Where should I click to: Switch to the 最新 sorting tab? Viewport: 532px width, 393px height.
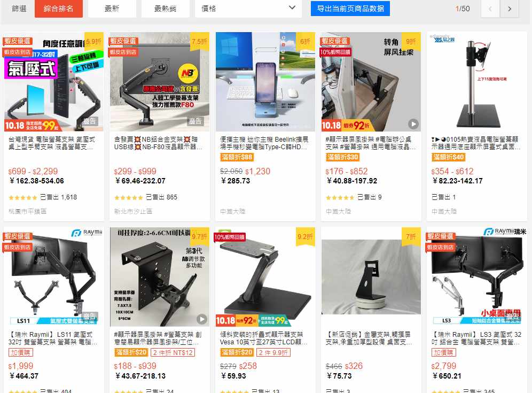click(112, 9)
